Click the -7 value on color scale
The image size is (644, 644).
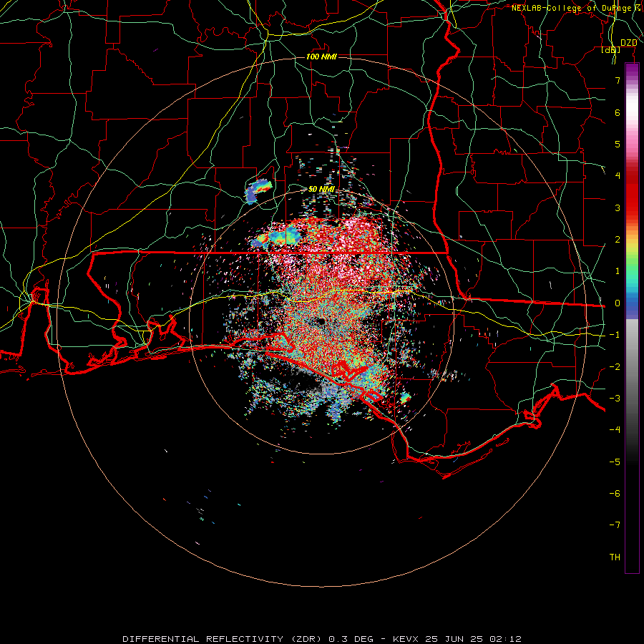[x=615, y=525]
